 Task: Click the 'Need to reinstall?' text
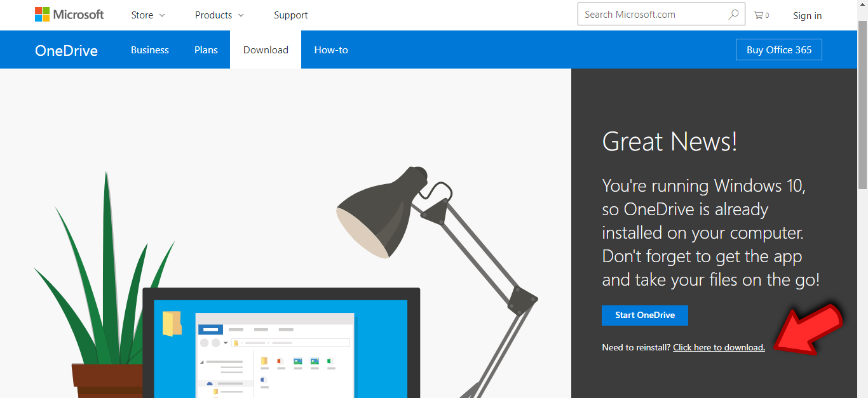click(636, 347)
